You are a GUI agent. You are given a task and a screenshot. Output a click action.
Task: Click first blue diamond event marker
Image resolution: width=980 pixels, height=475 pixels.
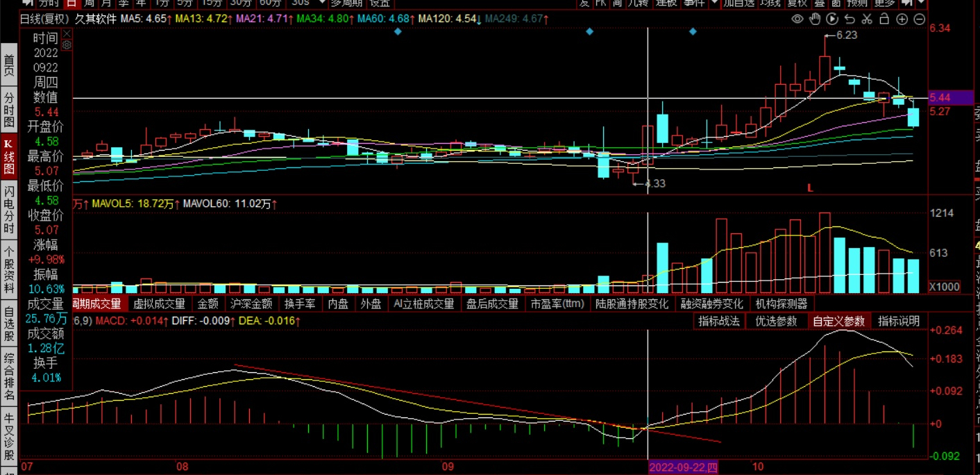click(398, 32)
